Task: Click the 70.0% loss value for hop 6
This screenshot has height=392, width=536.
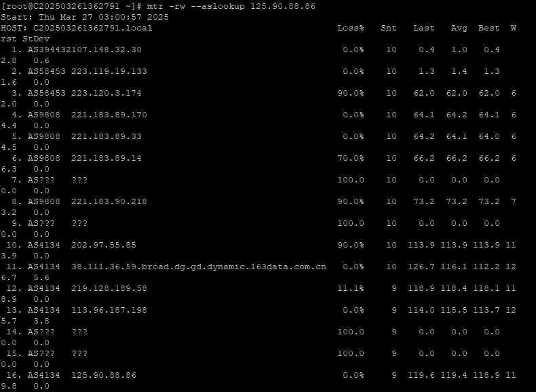Action: (x=350, y=158)
